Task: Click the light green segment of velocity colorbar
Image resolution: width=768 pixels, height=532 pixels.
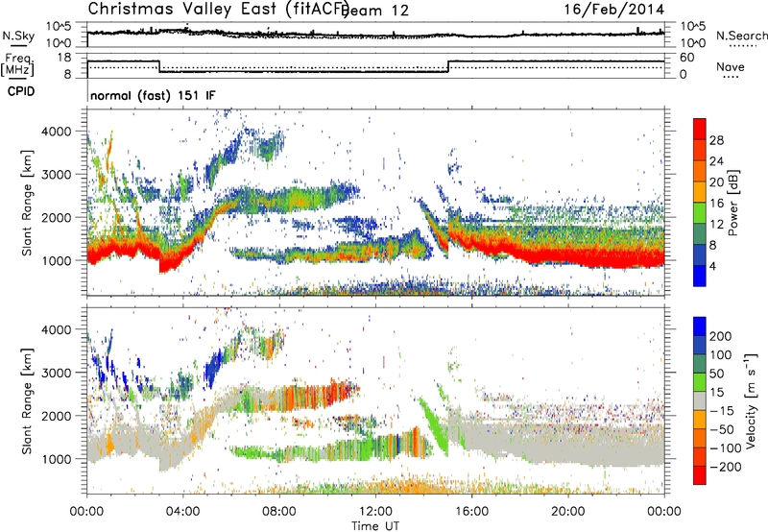Action: (700, 382)
